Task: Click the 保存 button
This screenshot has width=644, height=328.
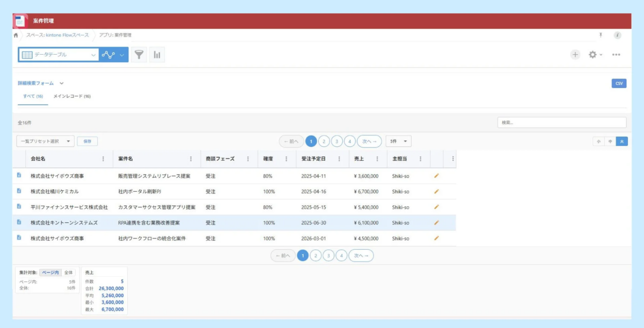Action: point(87,141)
